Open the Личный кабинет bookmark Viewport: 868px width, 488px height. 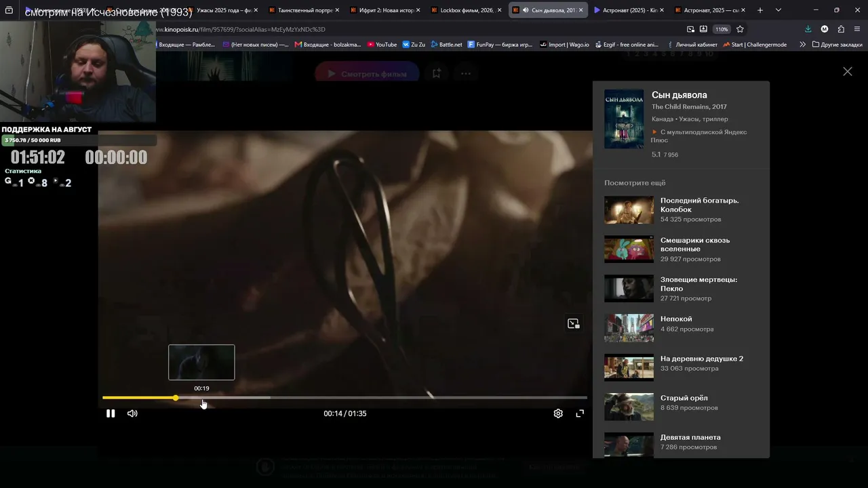(691, 45)
